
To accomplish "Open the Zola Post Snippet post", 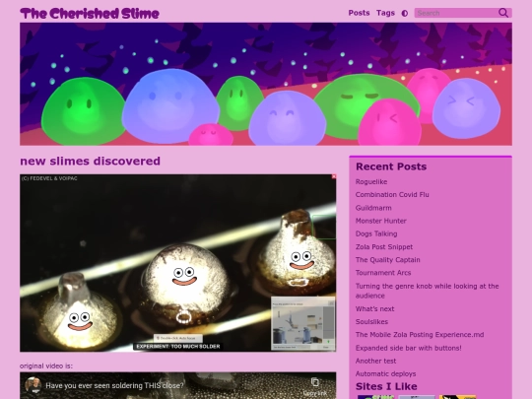I will tap(384, 247).
